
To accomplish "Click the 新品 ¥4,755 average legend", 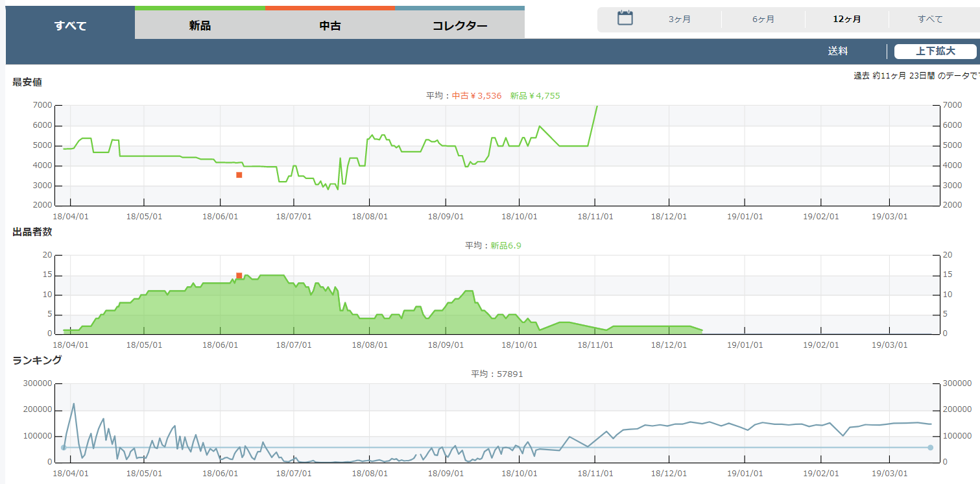I will point(534,96).
